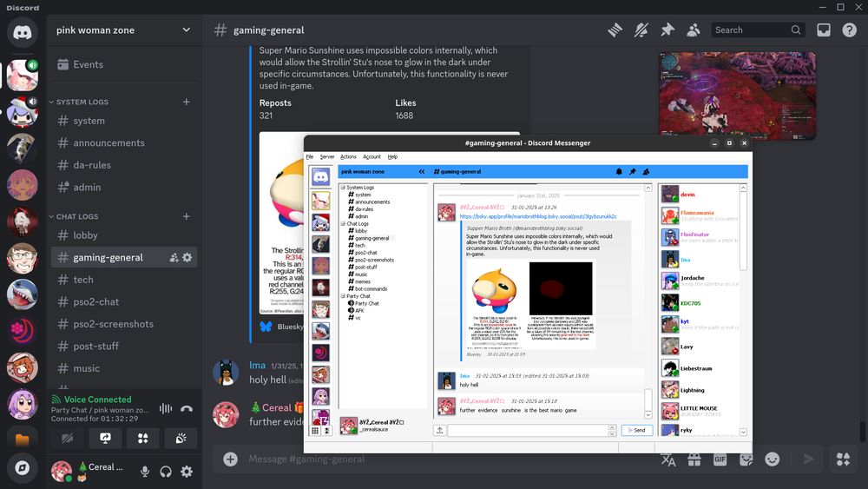Click the Search field in main Discord
The width and height of the screenshot is (868, 489).
click(x=757, y=30)
